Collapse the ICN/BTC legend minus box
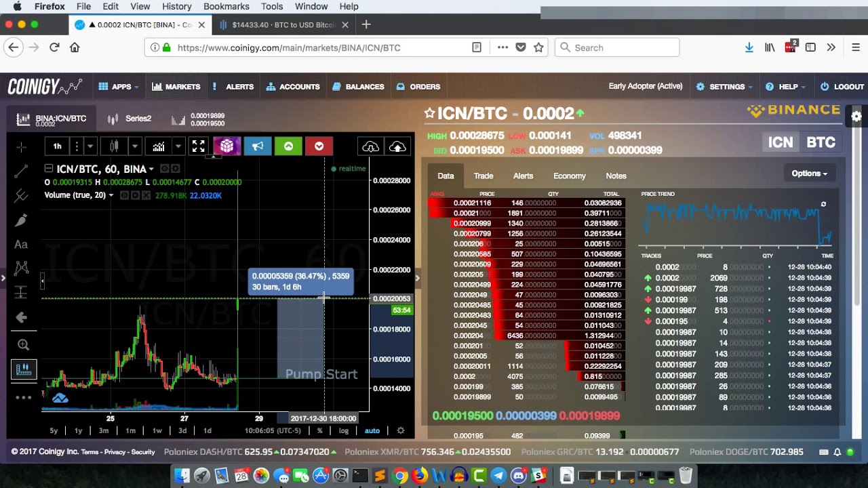This screenshot has width=868, height=488. 49,169
